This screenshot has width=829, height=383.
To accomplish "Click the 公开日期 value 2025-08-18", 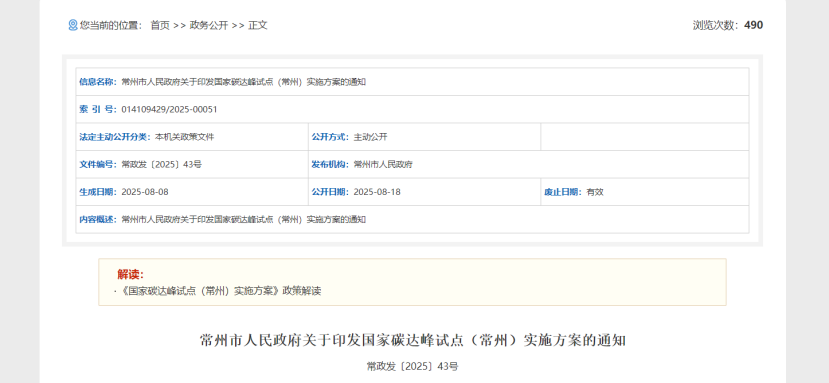I will [377, 192].
